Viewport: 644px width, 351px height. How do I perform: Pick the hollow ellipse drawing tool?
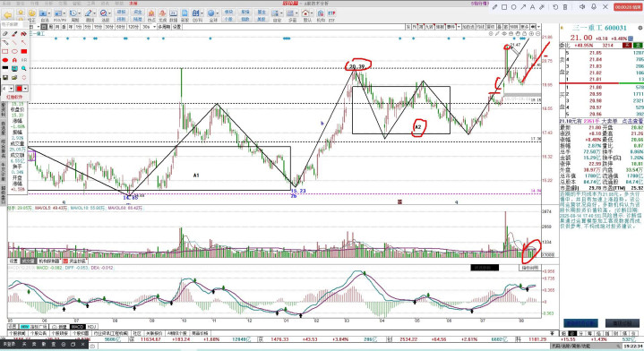pos(14,51)
